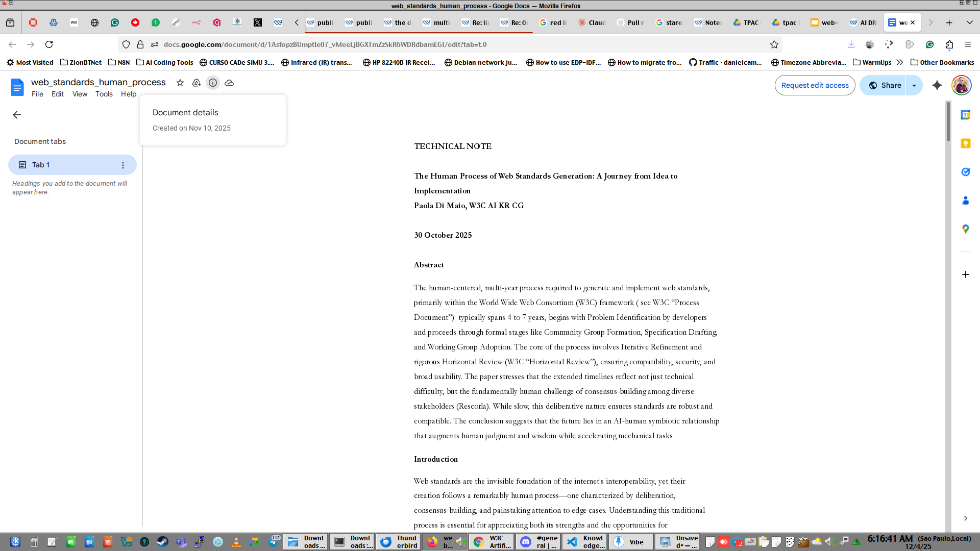Click the Share button
The image size is (980, 551).
click(885, 85)
